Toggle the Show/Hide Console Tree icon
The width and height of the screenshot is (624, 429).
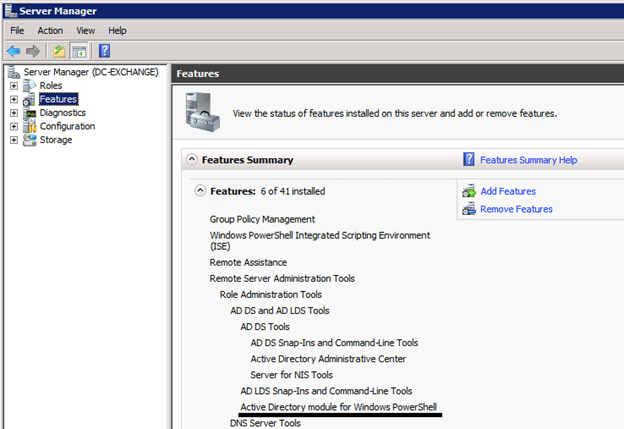79,51
